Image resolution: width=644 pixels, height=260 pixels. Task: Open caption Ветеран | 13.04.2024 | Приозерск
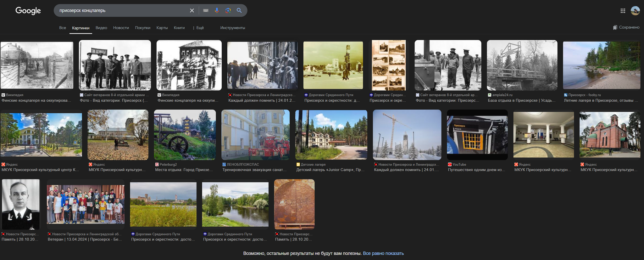click(x=85, y=239)
